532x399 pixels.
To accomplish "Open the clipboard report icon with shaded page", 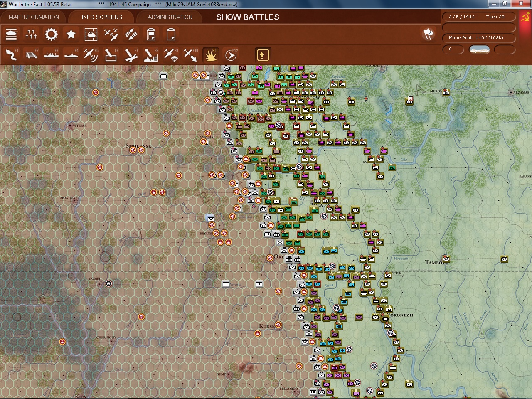I will click(x=151, y=34).
